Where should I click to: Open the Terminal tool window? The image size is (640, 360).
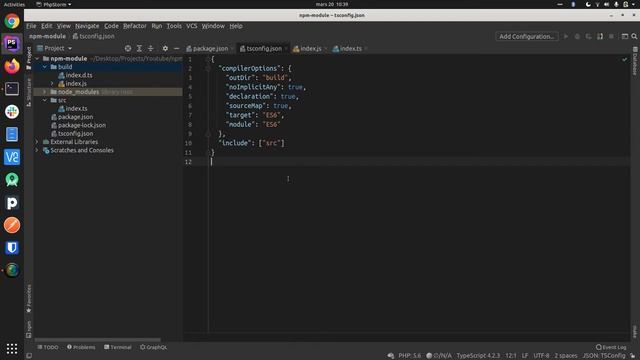(x=118, y=347)
